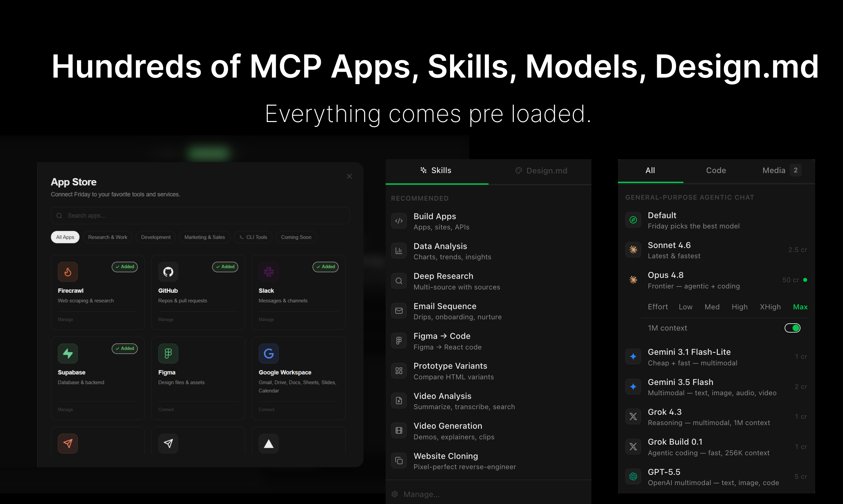Click the Gemini 3.5 Flash sparkle icon
Screen dimensions: 843x504
point(633,387)
